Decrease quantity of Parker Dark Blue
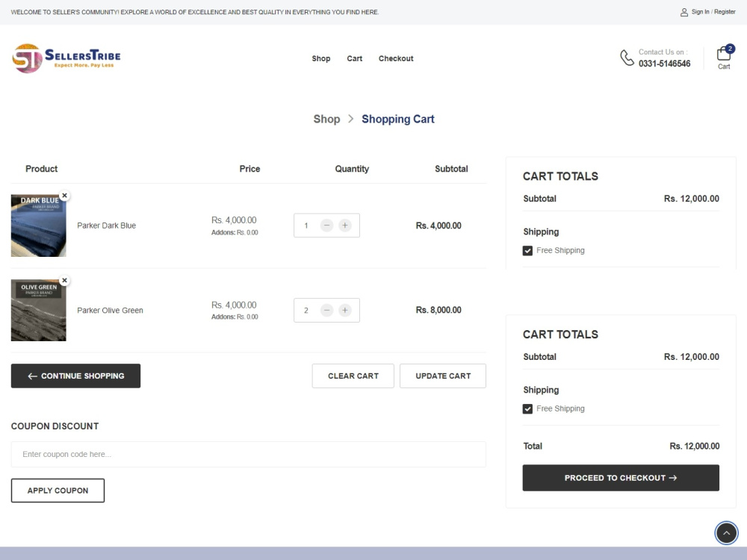The height and width of the screenshot is (560, 747). pos(327,225)
